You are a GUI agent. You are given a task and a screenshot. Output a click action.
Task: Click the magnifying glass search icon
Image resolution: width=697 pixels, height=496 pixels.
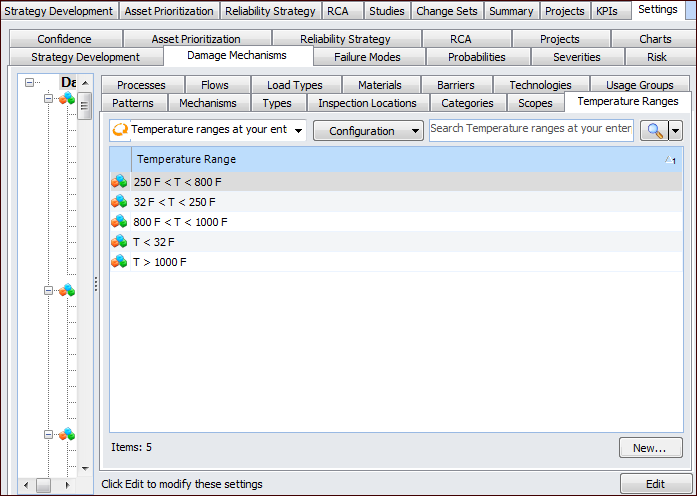coord(653,130)
